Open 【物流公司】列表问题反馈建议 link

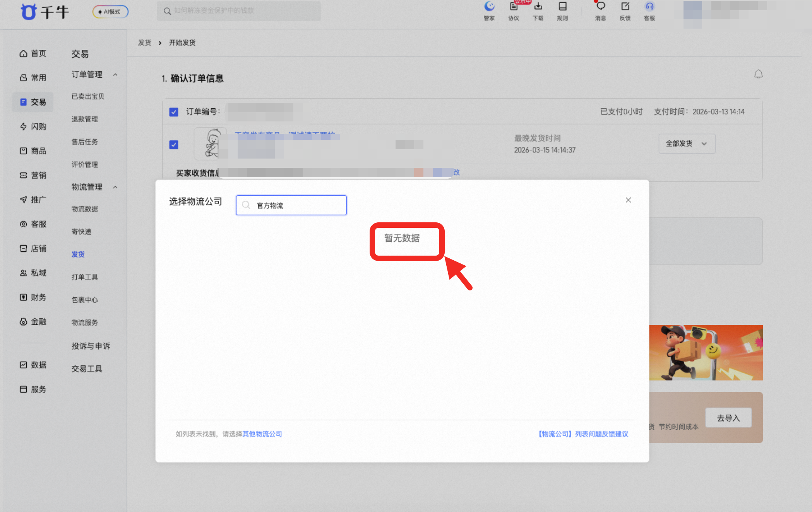[583, 434]
